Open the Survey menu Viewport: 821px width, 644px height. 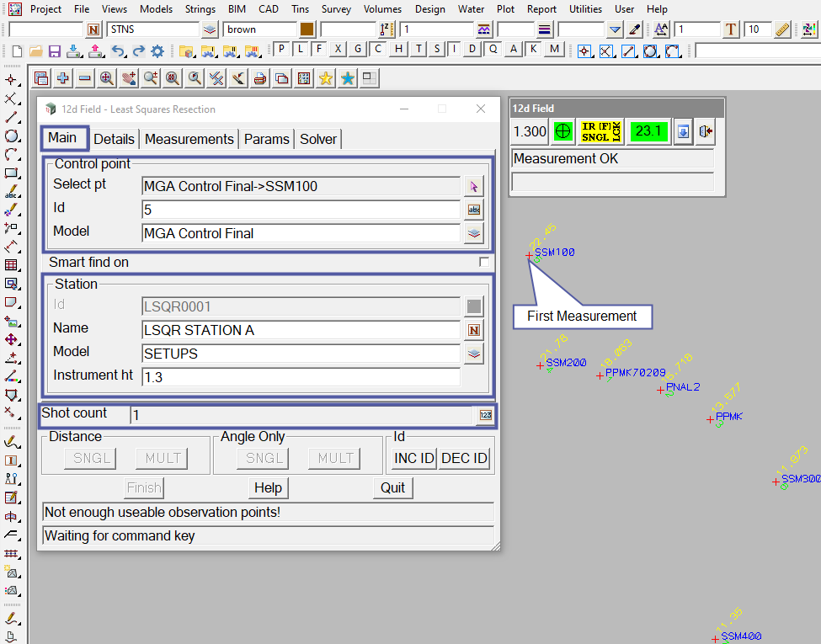tap(336, 9)
